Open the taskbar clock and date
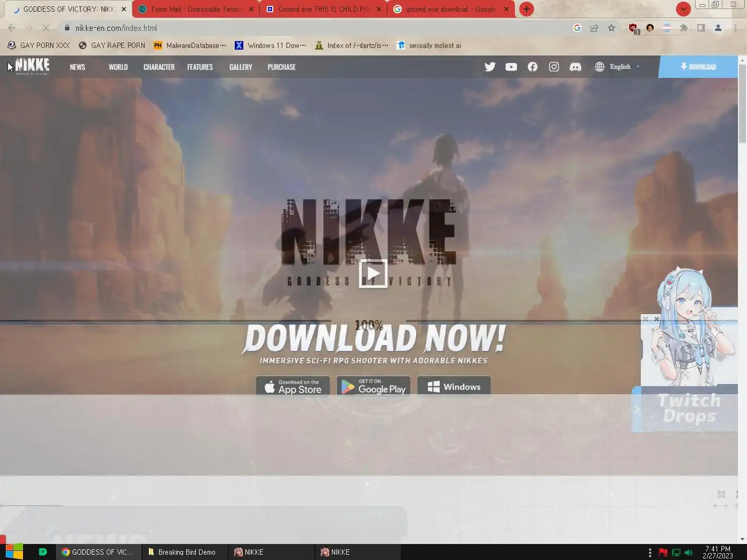747x560 pixels. pos(718,552)
